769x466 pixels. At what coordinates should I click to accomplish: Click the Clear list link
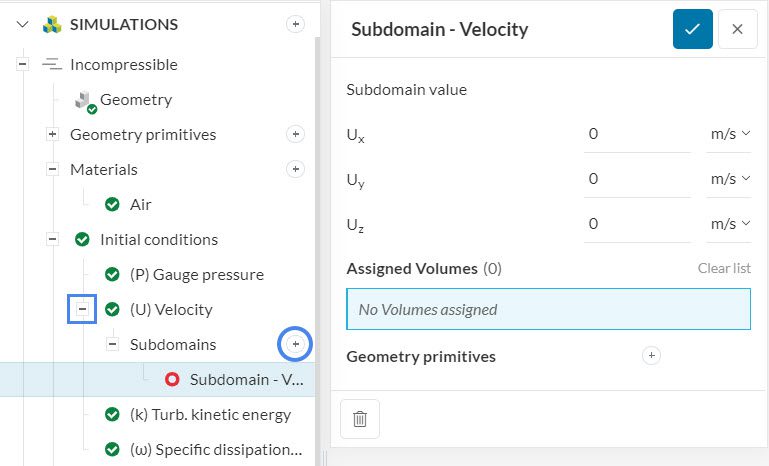point(724,268)
